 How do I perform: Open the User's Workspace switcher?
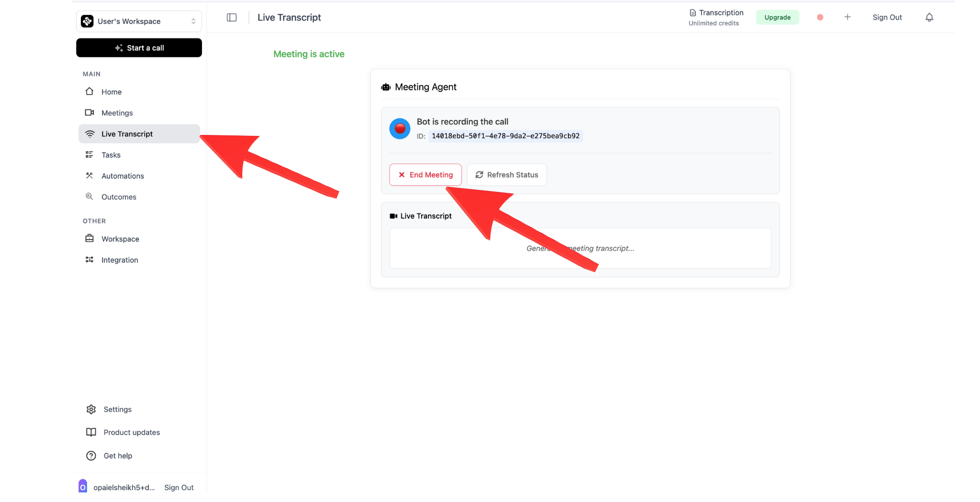[139, 21]
